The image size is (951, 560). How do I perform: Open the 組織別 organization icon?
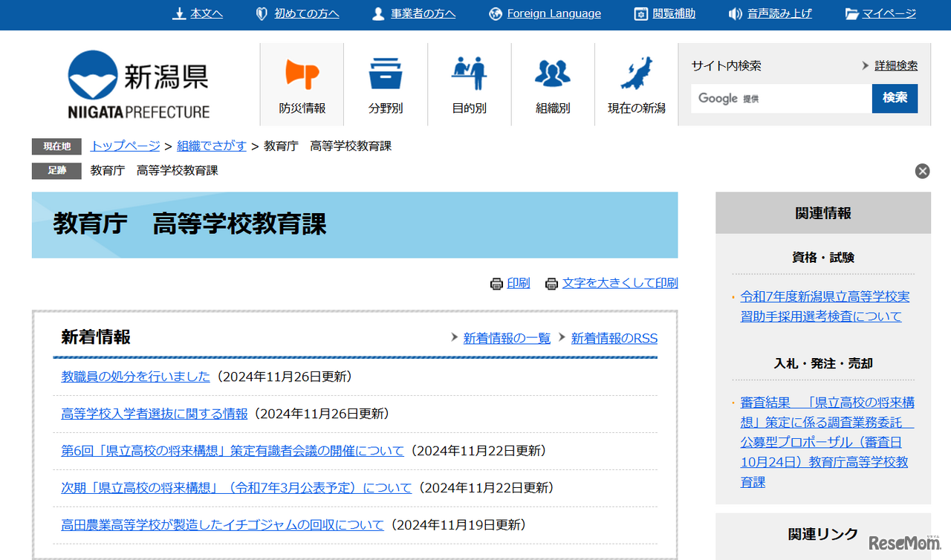pyautogui.click(x=552, y=82)
